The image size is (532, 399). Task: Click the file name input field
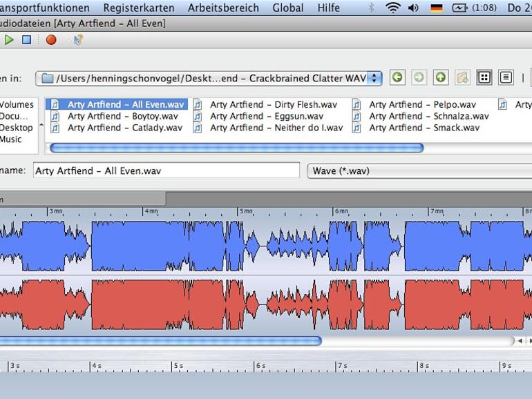point(166,171)
